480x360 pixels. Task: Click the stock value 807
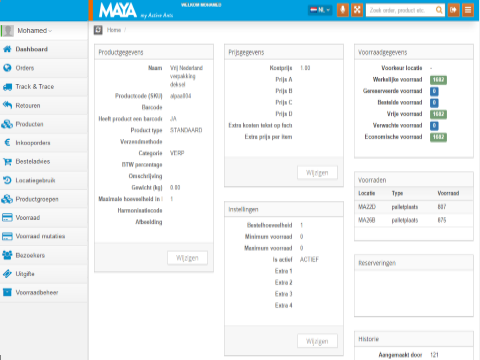pyautogui.click(x=442, y=207)
